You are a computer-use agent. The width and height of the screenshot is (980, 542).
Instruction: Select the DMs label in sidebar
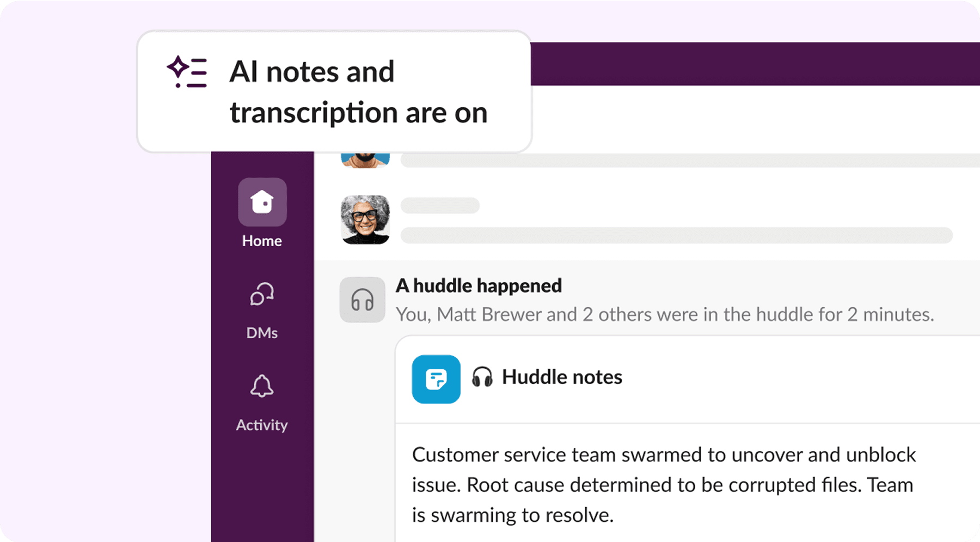coord(262,333)
